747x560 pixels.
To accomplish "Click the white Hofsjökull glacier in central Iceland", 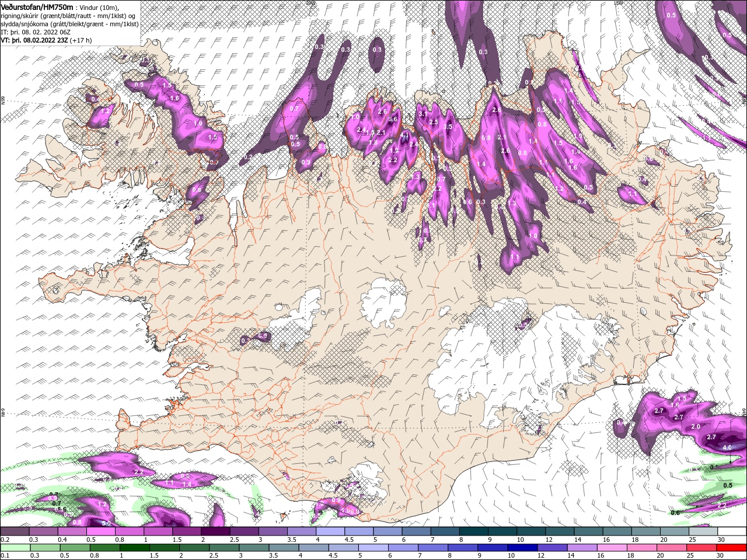I will click(382, 303).
